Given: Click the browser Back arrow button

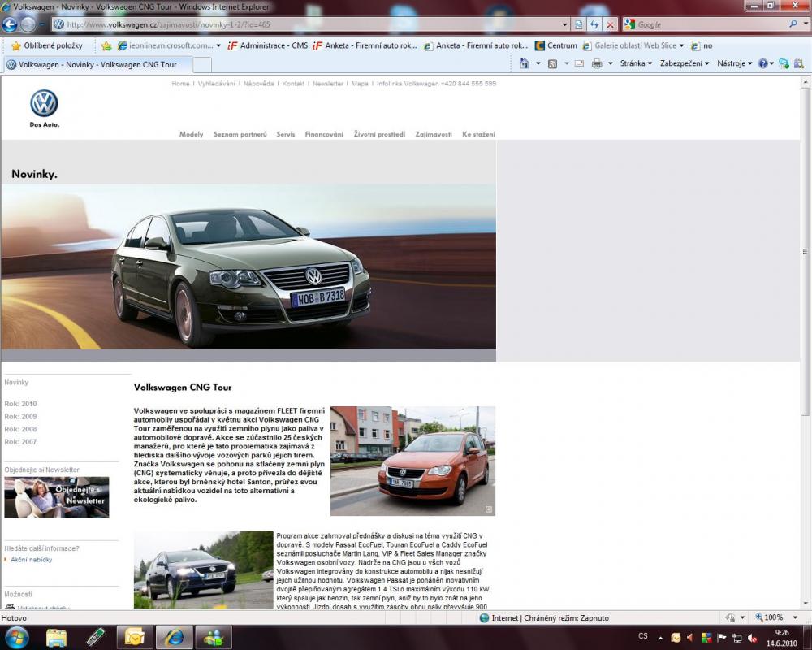Looking at the screenshot, I should coord(9,24).
